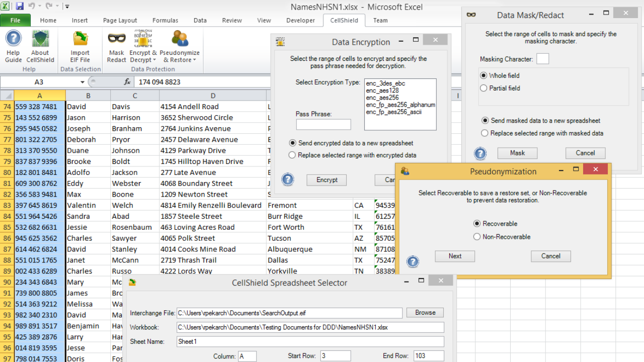Click the Sheet Name field
The width and height of the screenshot is (644, 362).
click(310, 342)
